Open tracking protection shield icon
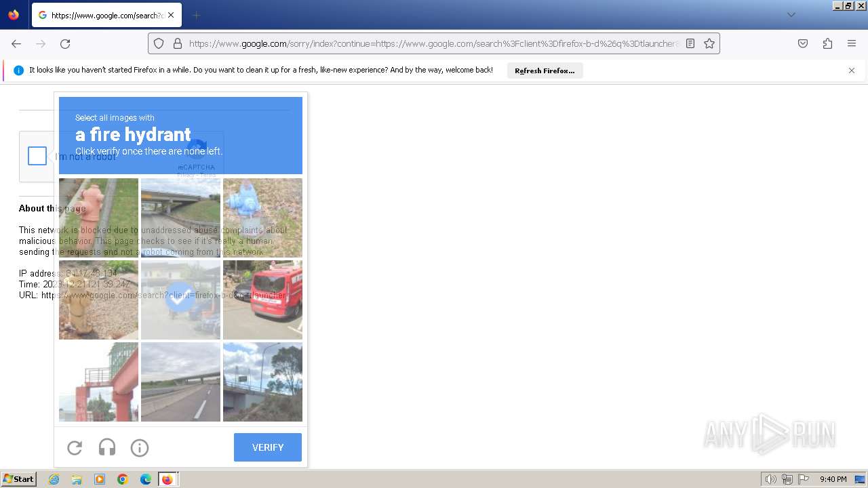Viewport: 868px width, 488px height. [x=159, y=43]
